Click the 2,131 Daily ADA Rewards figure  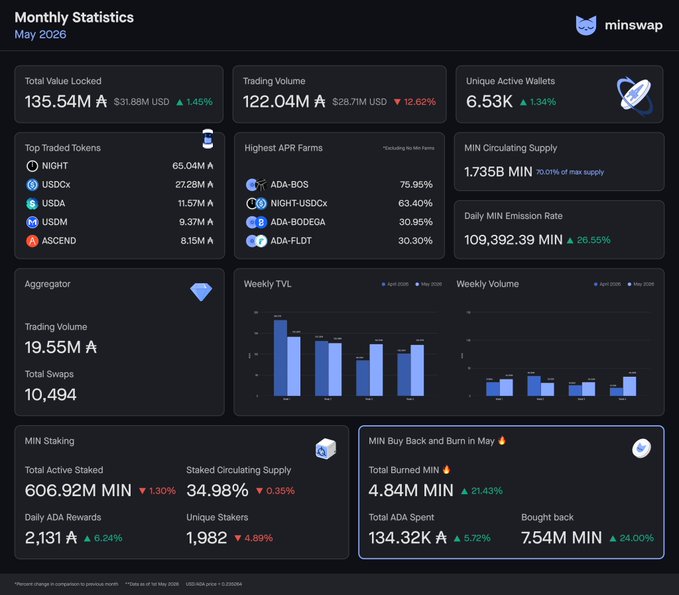click(x=51, y=538)
